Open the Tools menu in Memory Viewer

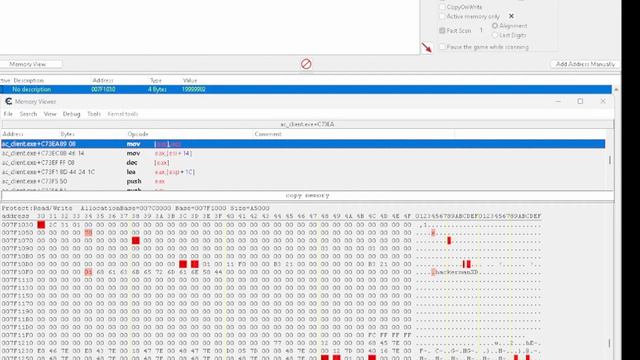[x=94, y=114]
